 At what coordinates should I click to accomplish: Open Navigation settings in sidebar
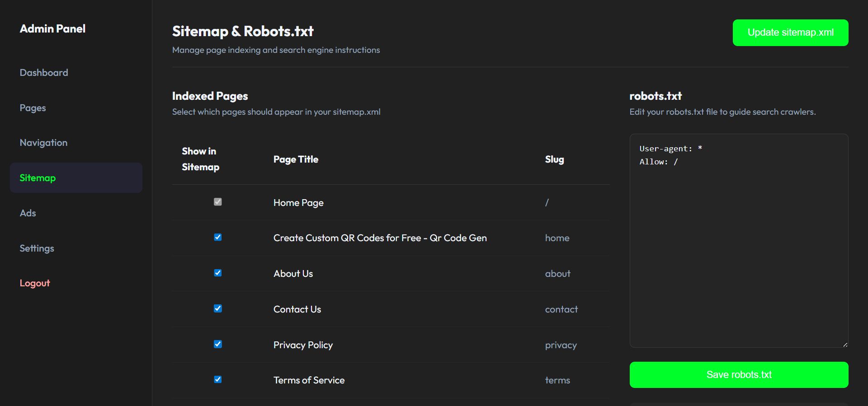[x=43, y=143]
